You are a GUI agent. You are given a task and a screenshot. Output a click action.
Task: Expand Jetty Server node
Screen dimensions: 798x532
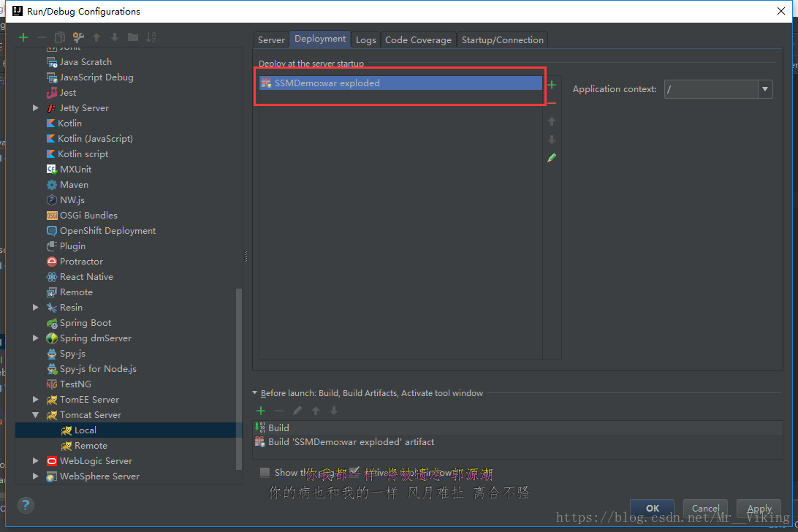click(35, 108)
